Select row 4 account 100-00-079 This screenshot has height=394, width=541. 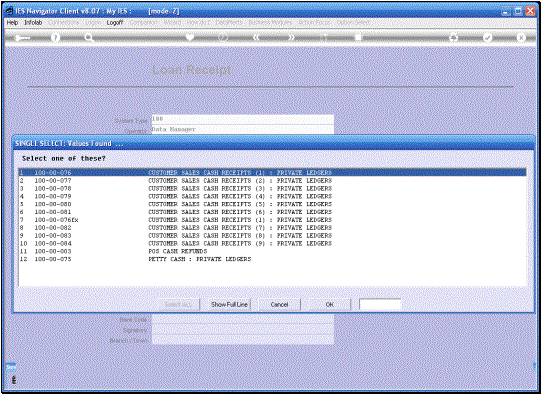tap(272, 196)
